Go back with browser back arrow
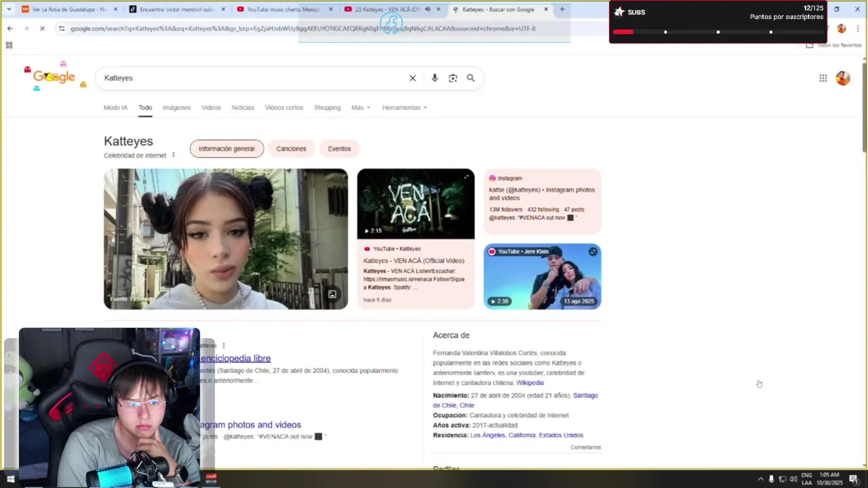868x488 pixels. [x=9, y=28]
